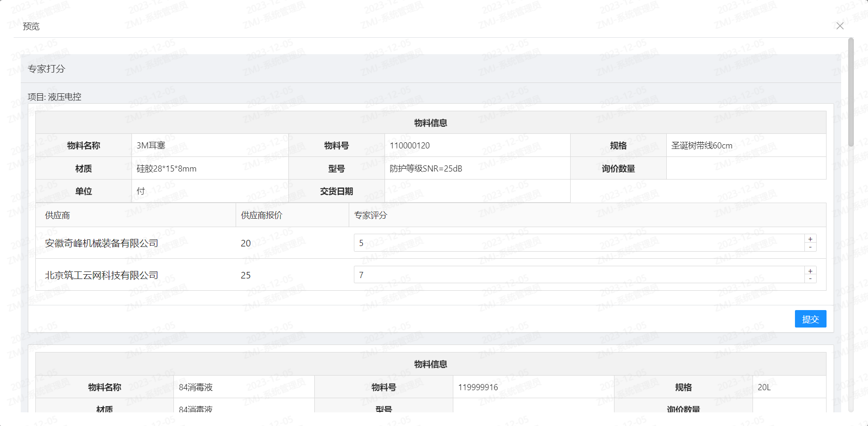Submit the 3M耳塞 expert scores with 提交
Viewport: 868px width, 426px height.
tap(811, 319)
